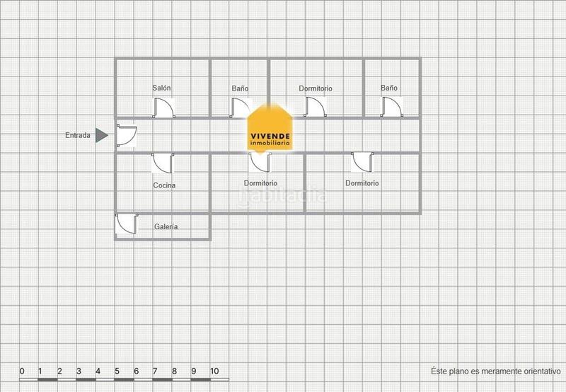Click the 5 mark on scale ruler
The height and width of the screenshot is (392, 566).
117,371
